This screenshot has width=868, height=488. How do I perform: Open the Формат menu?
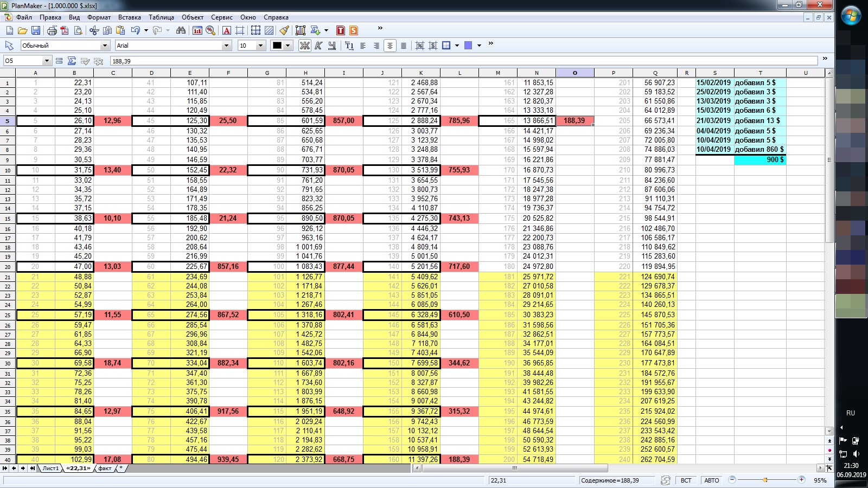tap(99, 17)
